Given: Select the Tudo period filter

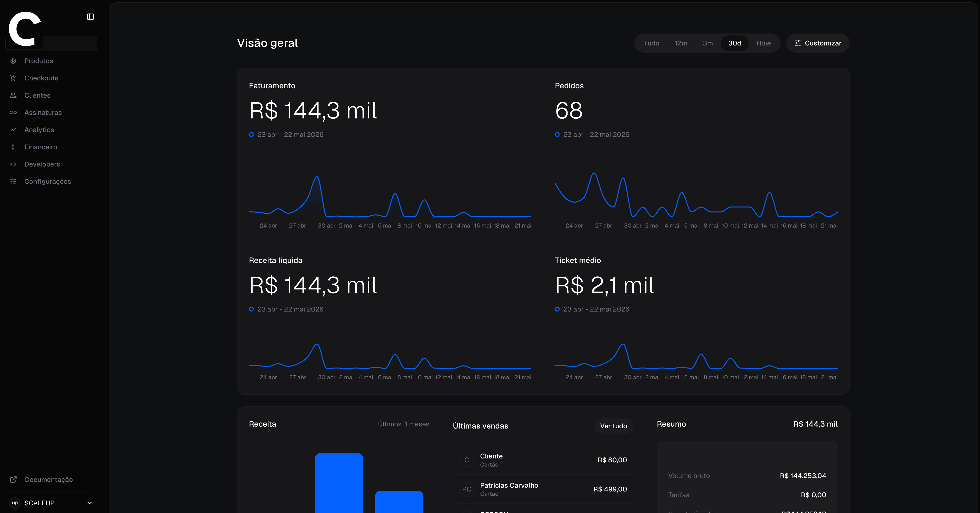Looking at the screenshot, I should tap(651, 43).
